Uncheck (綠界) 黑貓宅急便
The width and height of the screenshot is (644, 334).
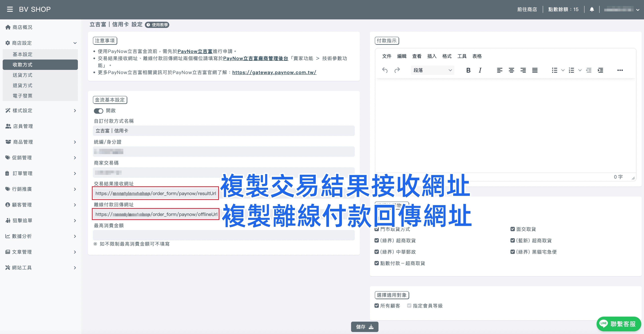(512, 252)
